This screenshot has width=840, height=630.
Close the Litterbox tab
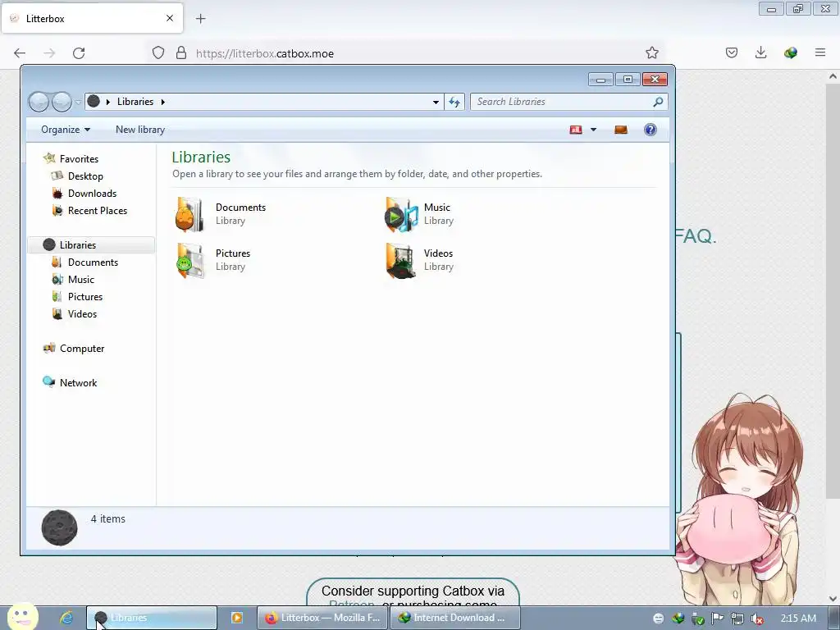[x=170, y=18]
